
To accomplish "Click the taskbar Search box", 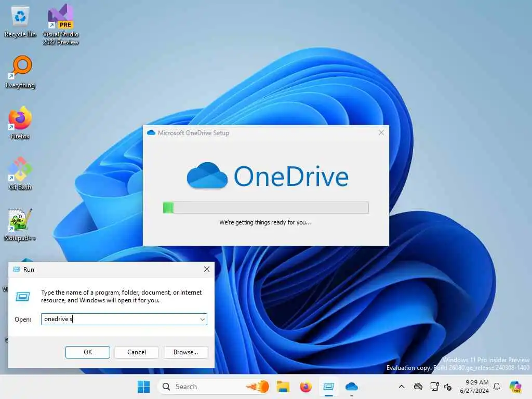I will 215,387.
